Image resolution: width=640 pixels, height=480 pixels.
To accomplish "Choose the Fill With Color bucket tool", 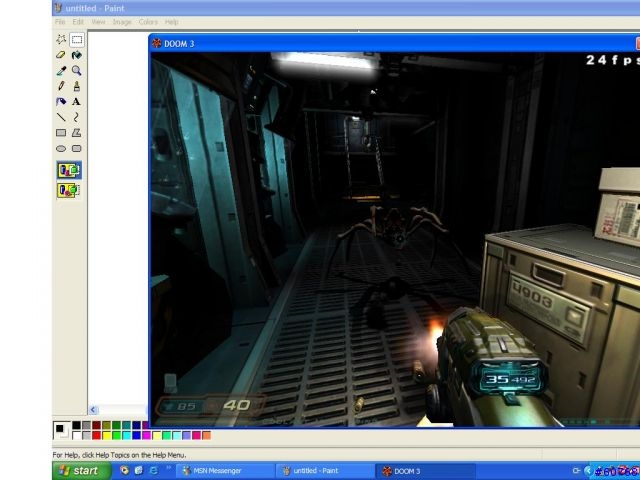I will tap(76, 55).
